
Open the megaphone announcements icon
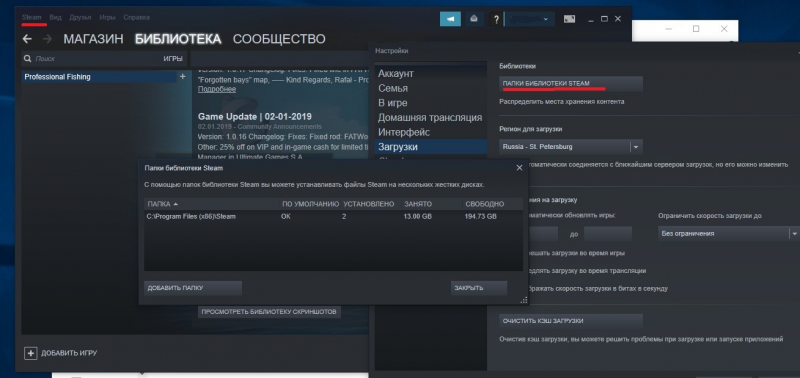click(451, 19)
